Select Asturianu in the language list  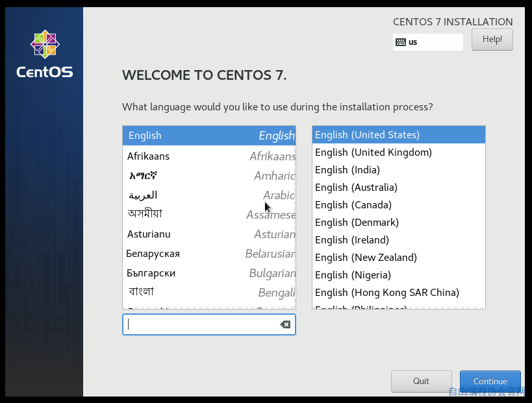point(209,234)
